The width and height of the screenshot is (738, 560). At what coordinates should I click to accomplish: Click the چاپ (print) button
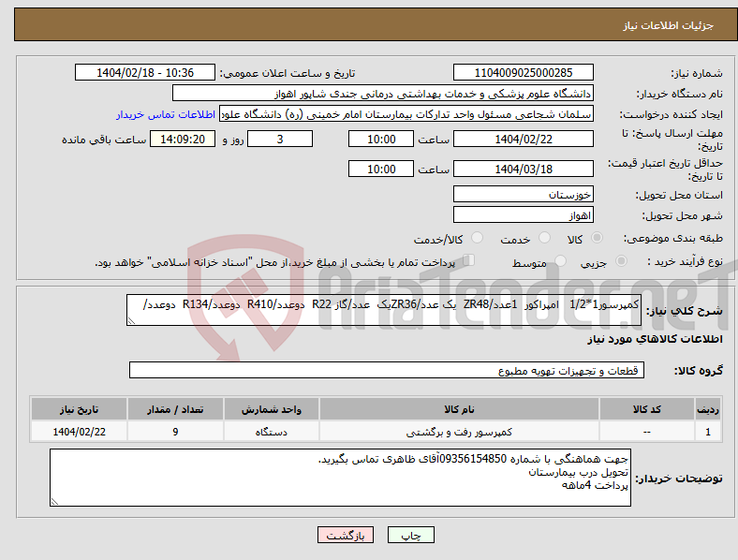[410, 535]
